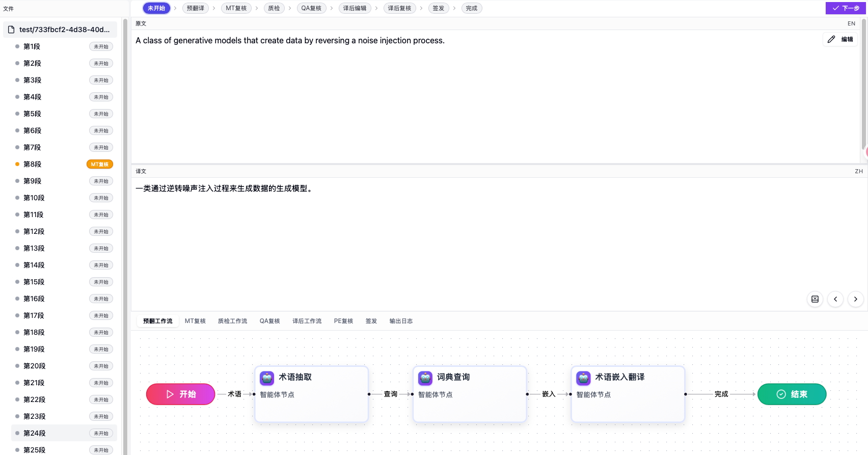Viewport: 868px width, 455px height.
Task: Select the QA复核 stage pill at top
Action: [x=311, y=8]
